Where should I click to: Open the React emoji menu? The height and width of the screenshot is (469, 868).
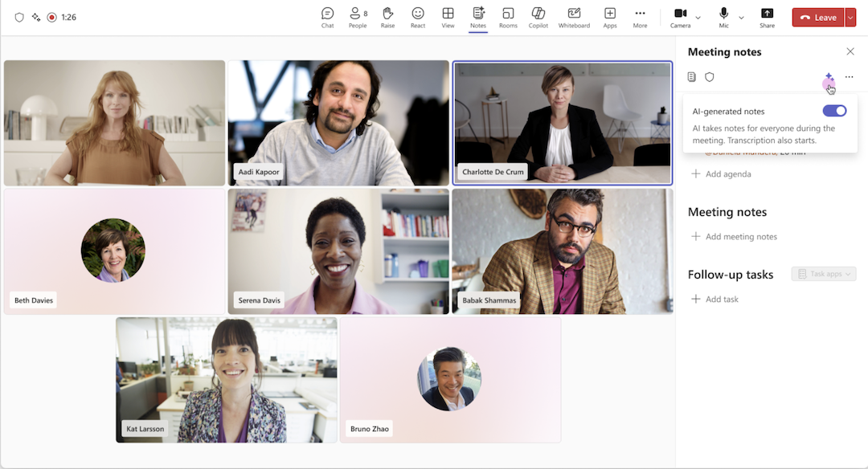coord(418,17)
